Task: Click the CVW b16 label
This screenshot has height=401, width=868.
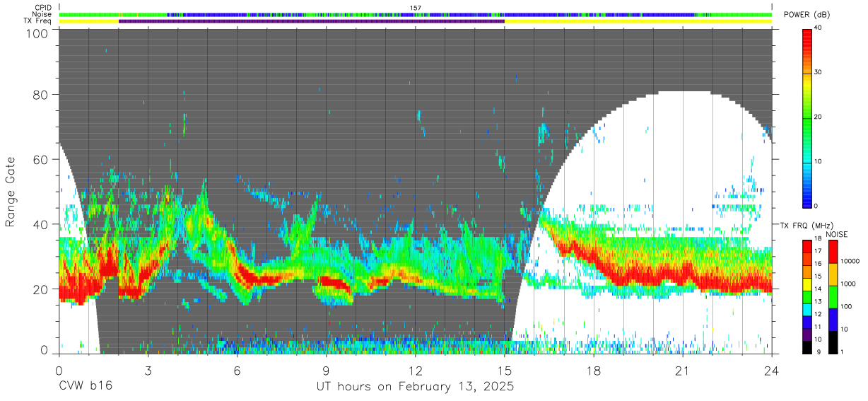Action: coord(85,386)
